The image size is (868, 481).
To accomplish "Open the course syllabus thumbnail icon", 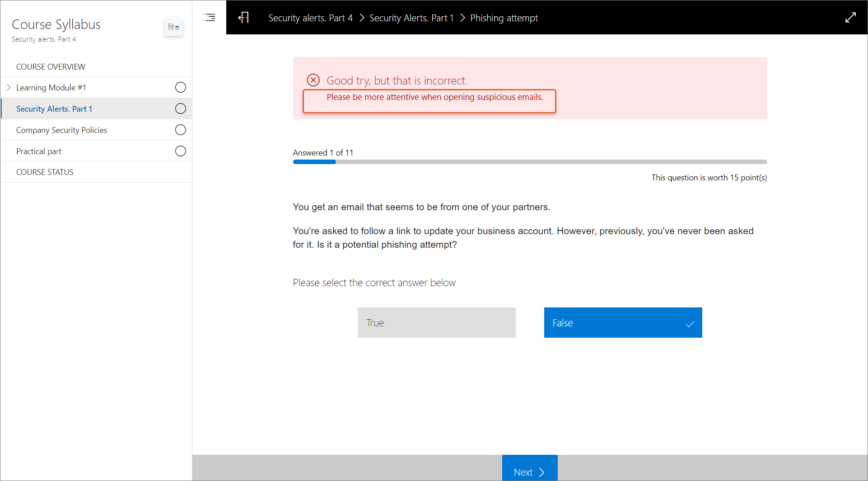I will (x=174, y=27).
